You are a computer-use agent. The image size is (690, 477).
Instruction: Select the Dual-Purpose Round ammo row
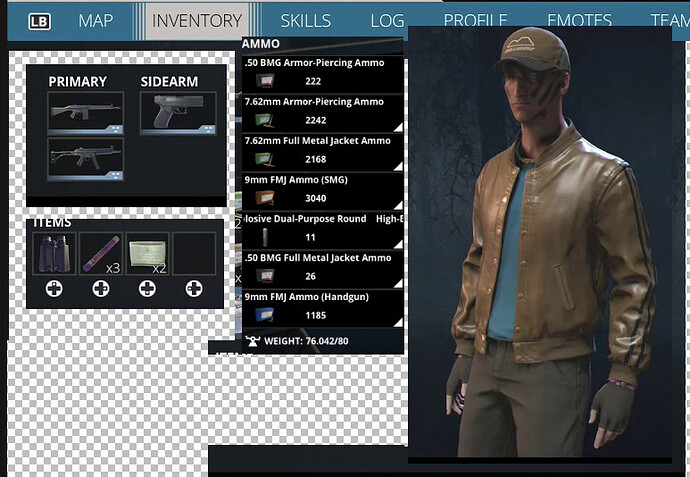pyautogui.click(x=323, y=231)
